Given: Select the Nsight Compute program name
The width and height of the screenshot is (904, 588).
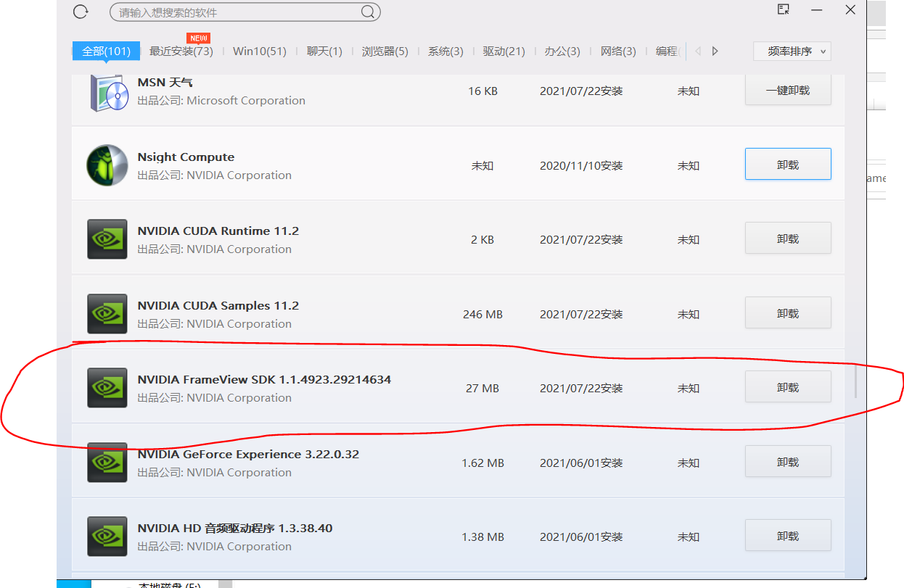Looking at the screenshot, I should pyautogui.click(x=186, y=157).
